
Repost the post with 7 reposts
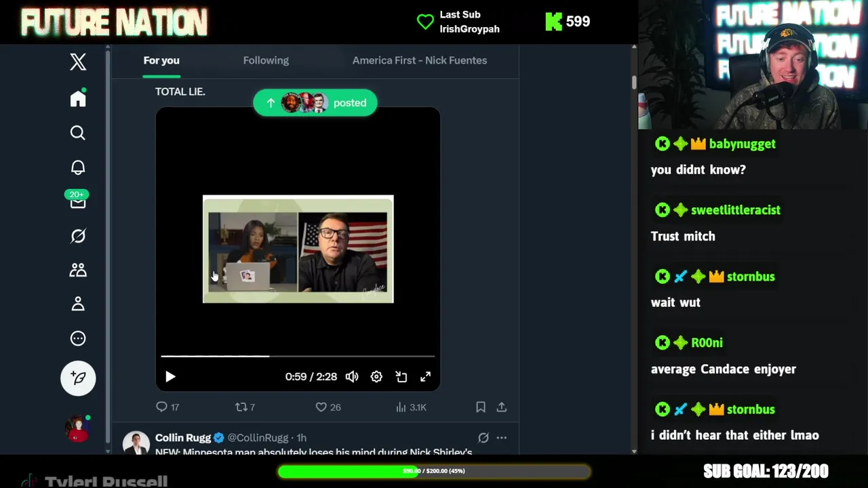(x=245, y=407)
